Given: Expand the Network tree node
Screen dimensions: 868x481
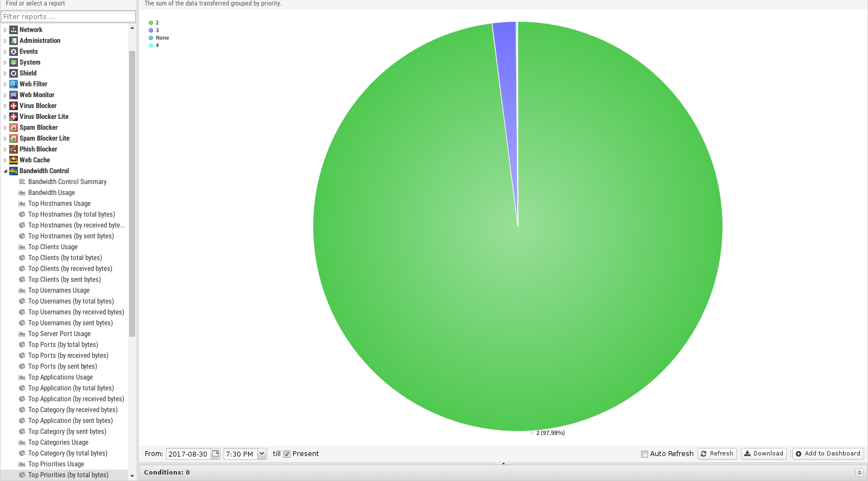Looking at the screenshot, I should tap(5, 30).
